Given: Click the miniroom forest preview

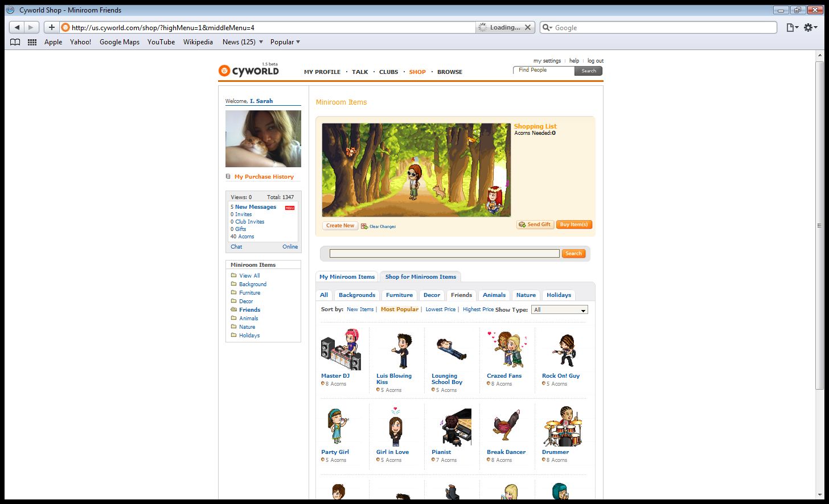Looking at the screenshot, I should click(x=416, y=170).
